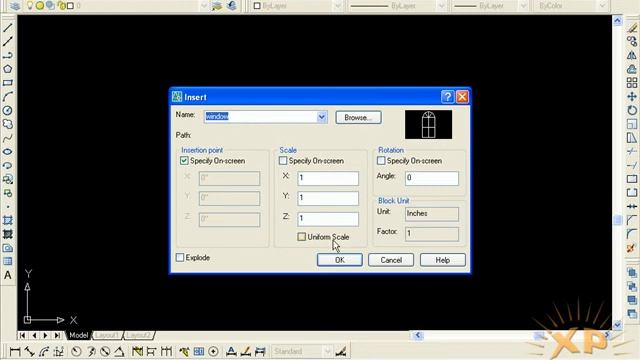Viewport: 640px width, 360px height.
Task: Click the Scale Z input field
Action: [x=328, y=219]
